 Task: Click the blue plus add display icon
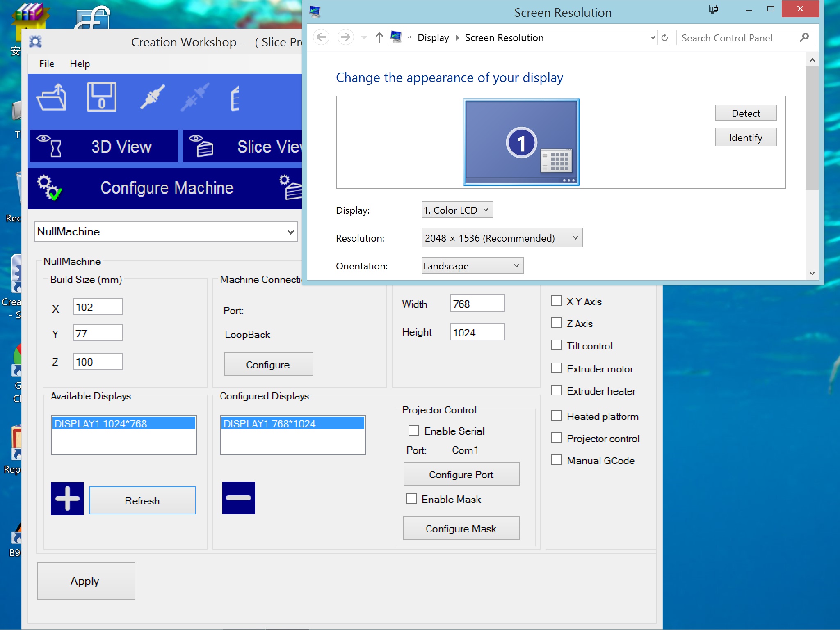[x=67, y=498]
